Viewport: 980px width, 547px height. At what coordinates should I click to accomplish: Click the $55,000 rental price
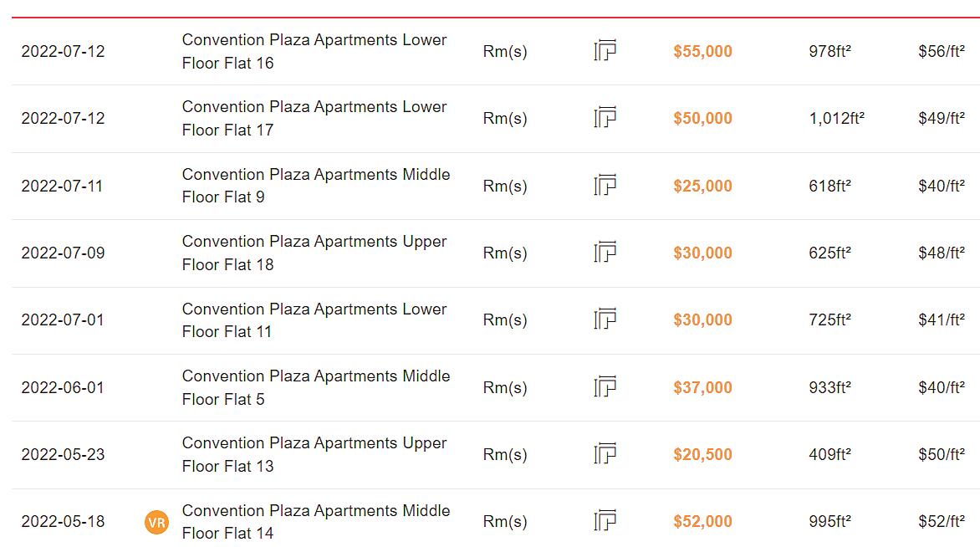click(x=702, y=51)
